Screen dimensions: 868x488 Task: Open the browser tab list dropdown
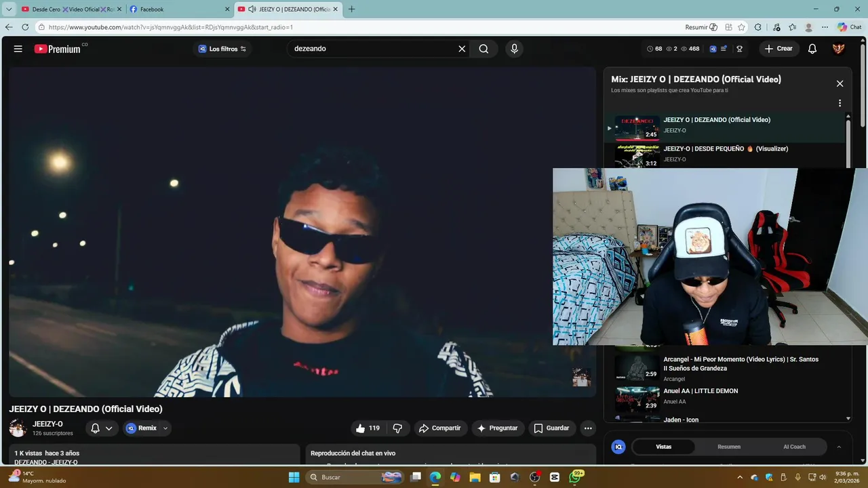[x=9, y=9]
